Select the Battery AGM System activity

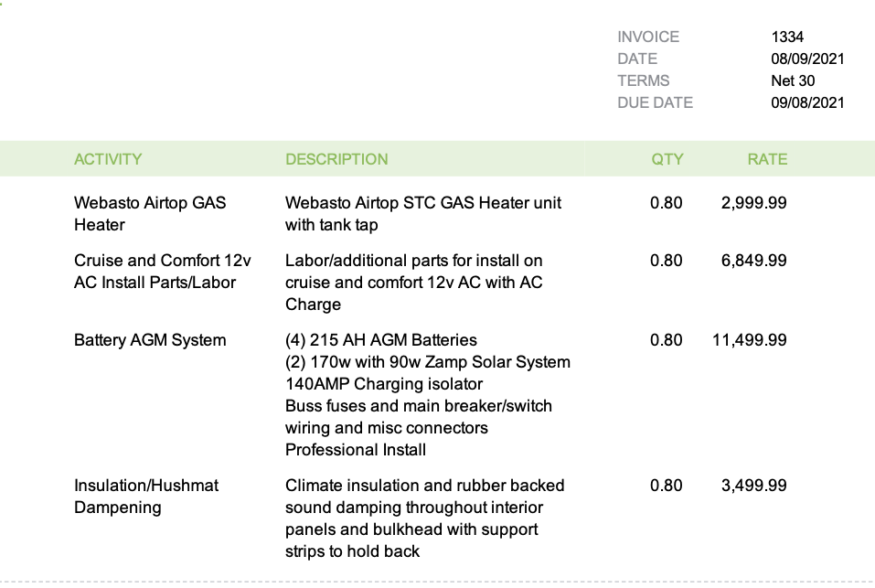point(150,340)
